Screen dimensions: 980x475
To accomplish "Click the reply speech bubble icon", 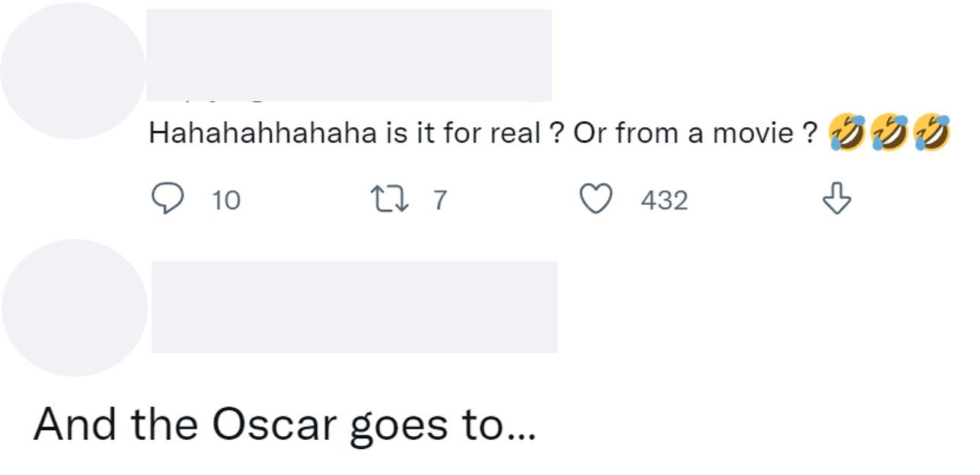I will [x=167, y=200].
